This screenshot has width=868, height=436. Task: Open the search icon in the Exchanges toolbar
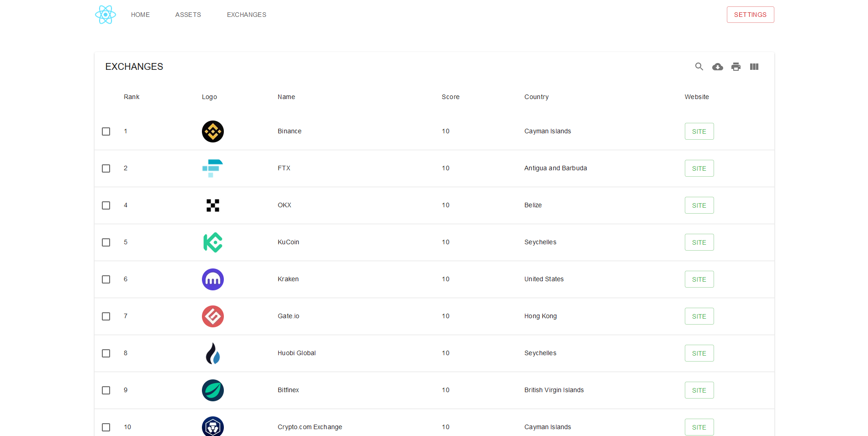pos(699,67)
